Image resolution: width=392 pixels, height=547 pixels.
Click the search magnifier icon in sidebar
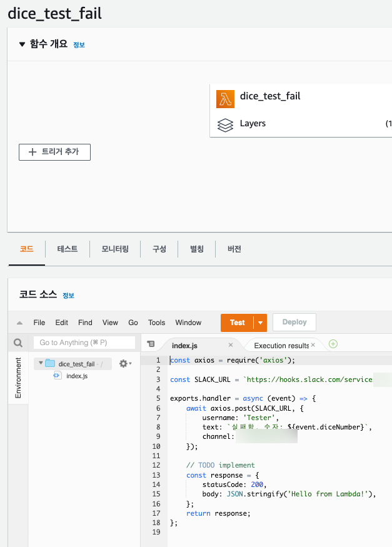point(18,343)
